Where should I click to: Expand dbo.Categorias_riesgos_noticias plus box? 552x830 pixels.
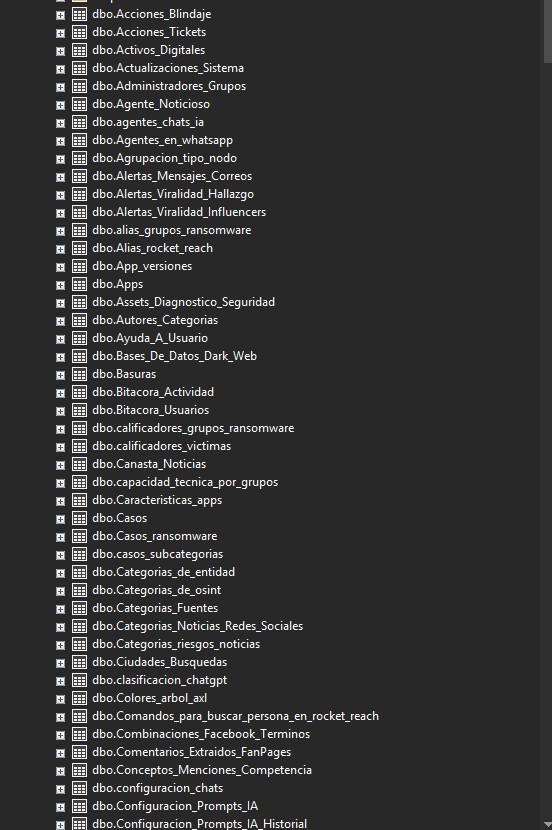[x=60, y=645]
